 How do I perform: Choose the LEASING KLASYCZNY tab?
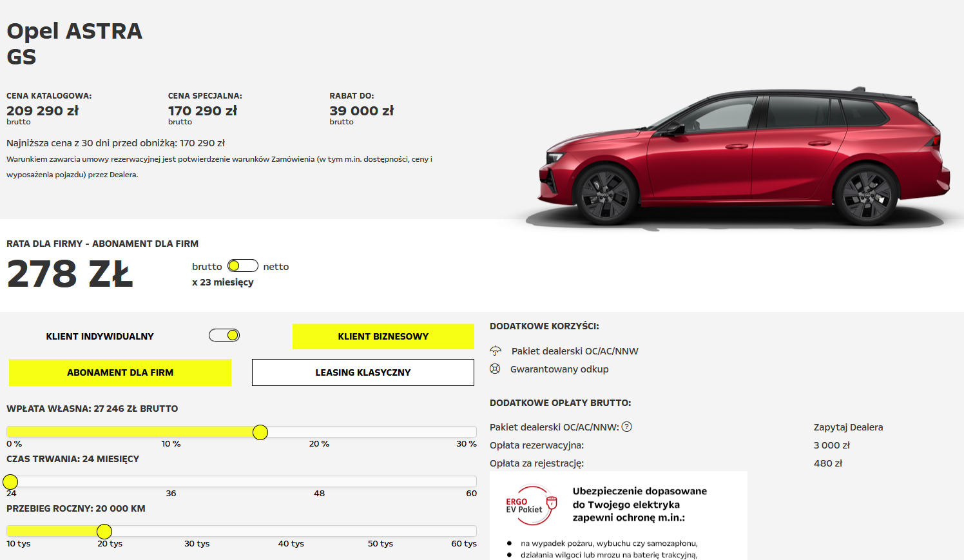coord(363,372)
